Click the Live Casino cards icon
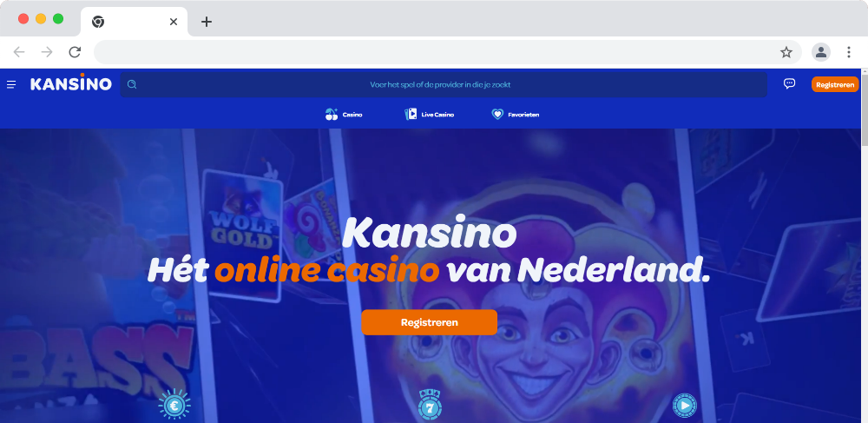868x423 pixels. click(x=411, y=115)
